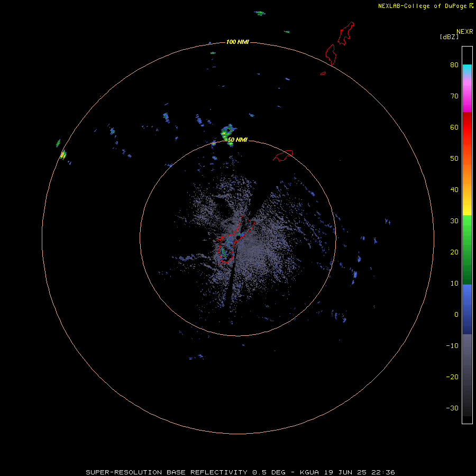Click the 50 NMI range ring label

point(237,140)
